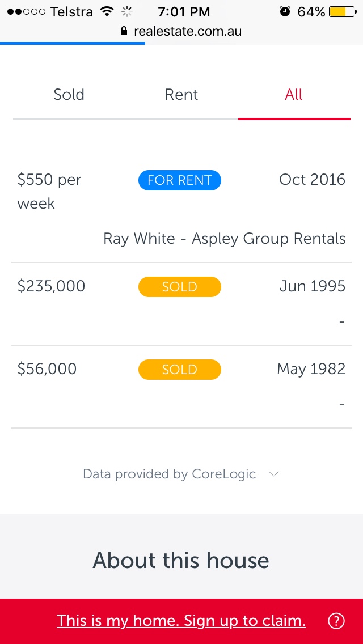Screen dimensions: 363x644
Task: Tap the 7:01 PM clock
Action: pyautogui.click(x=184, y=11)
